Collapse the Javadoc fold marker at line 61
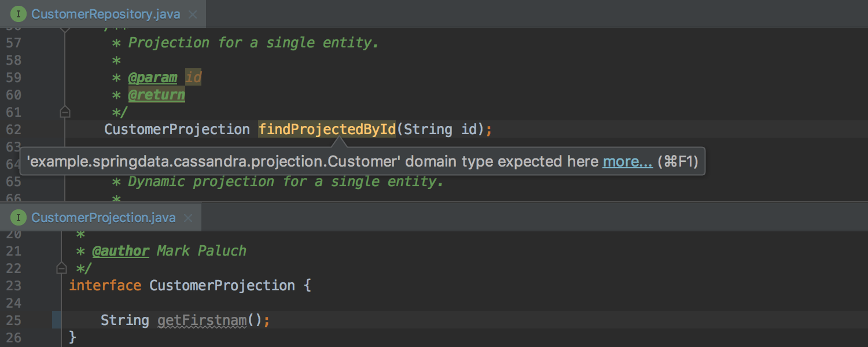 (65, 112)
